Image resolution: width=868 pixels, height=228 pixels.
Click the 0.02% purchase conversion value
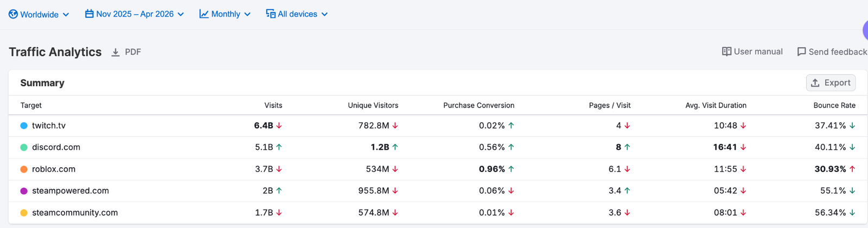[492, 125]
